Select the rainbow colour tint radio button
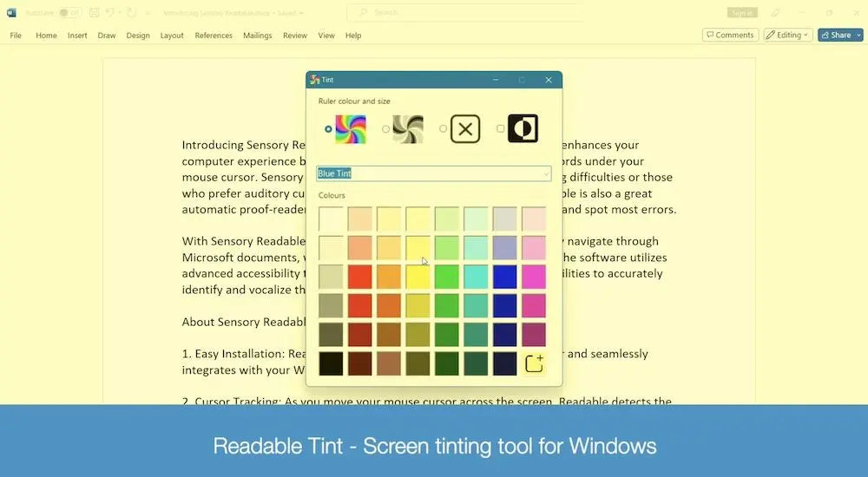The width and height of the screenshot is (868, 477). (328, 129)
